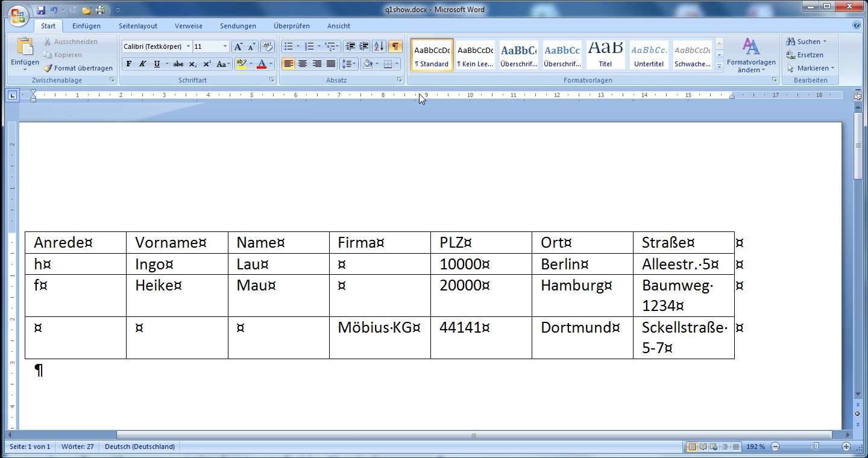
Task: Switch to the Einfügen ribbon tab
Action: [x=86, y=26]
